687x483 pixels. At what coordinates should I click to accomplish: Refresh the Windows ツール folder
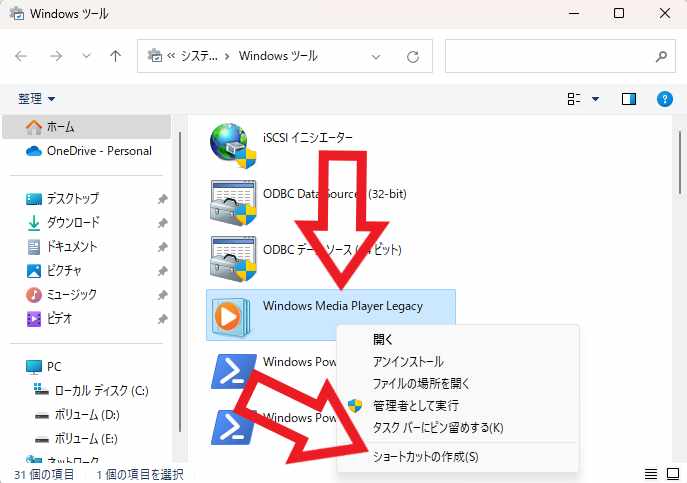click(x=413, y=57)
